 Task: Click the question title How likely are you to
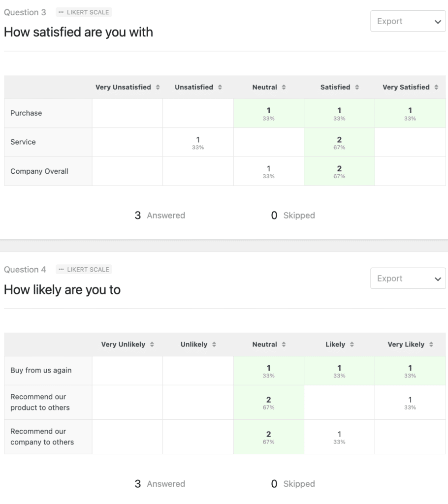coord(62,290)
